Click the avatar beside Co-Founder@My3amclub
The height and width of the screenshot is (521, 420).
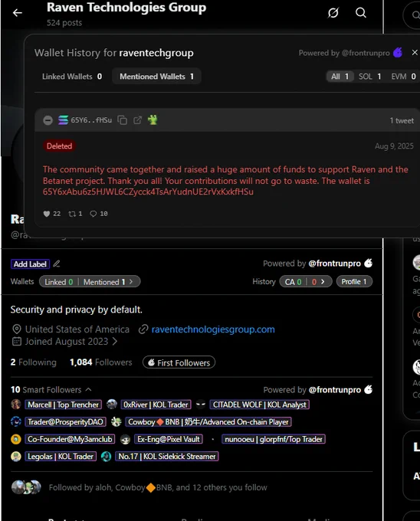pyautogui.click(x=16, y=439)
